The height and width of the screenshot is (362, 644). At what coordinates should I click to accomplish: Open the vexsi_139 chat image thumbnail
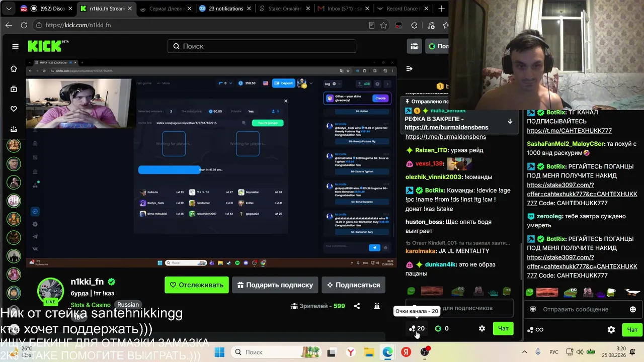(x=459, y=164)
